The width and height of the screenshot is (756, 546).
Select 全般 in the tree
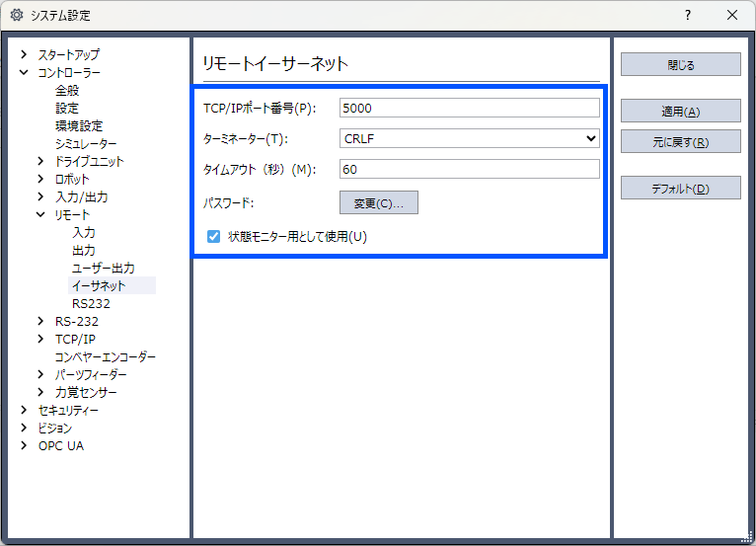(67, 90)
